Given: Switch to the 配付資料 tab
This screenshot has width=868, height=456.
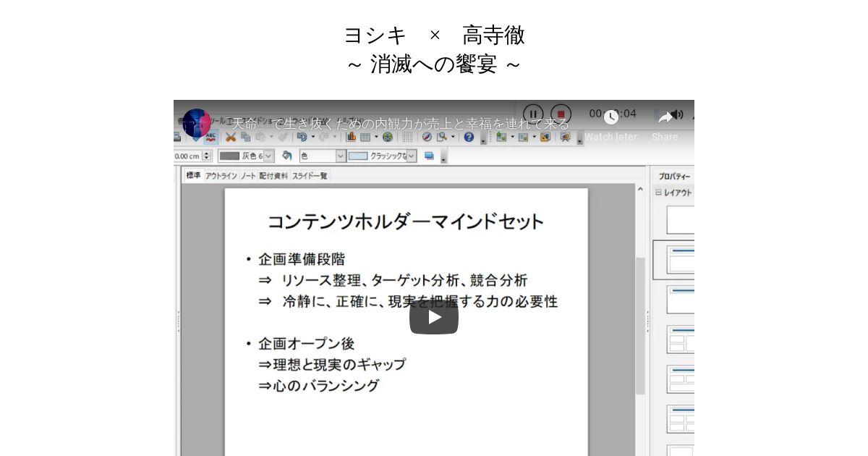Looking at the screenshot, I should (273, 176).
